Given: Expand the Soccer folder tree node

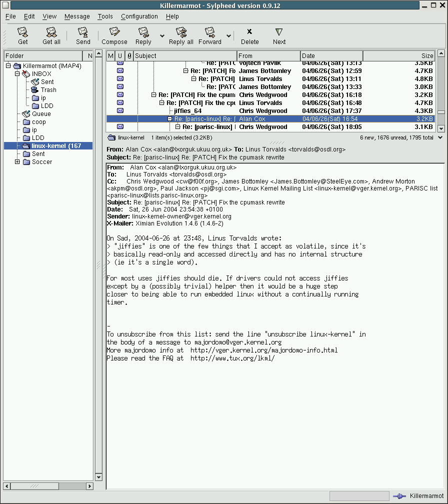Looking at the screenshot, I should click(17, 162).
